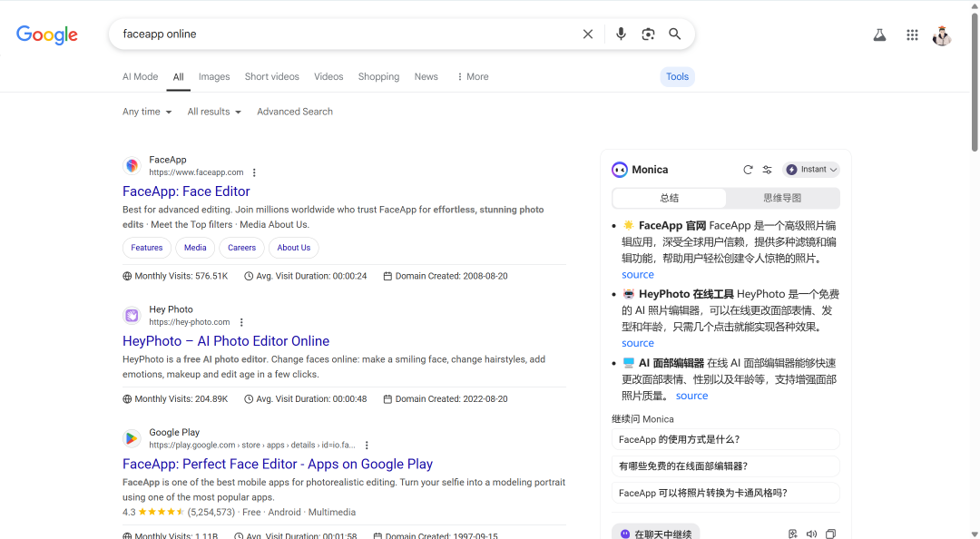Screen dimensions: 980x539
Task: Select Monica 思维导图 tab
Action: click(x=782, y=198)
